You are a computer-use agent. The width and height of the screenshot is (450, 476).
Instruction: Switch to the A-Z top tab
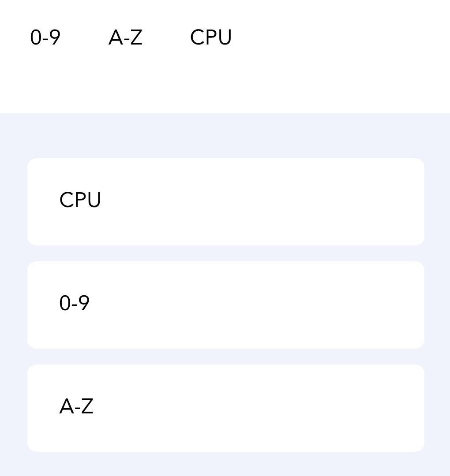[x=125, y=37]
